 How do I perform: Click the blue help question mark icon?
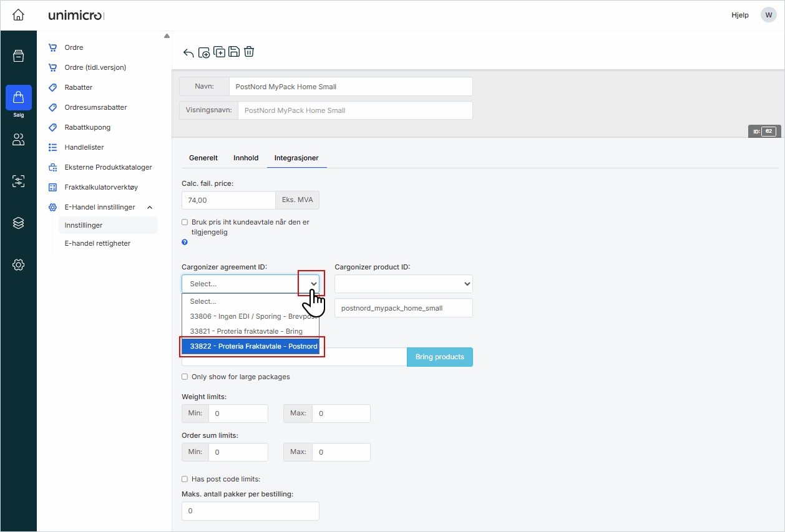coord(185,242)
